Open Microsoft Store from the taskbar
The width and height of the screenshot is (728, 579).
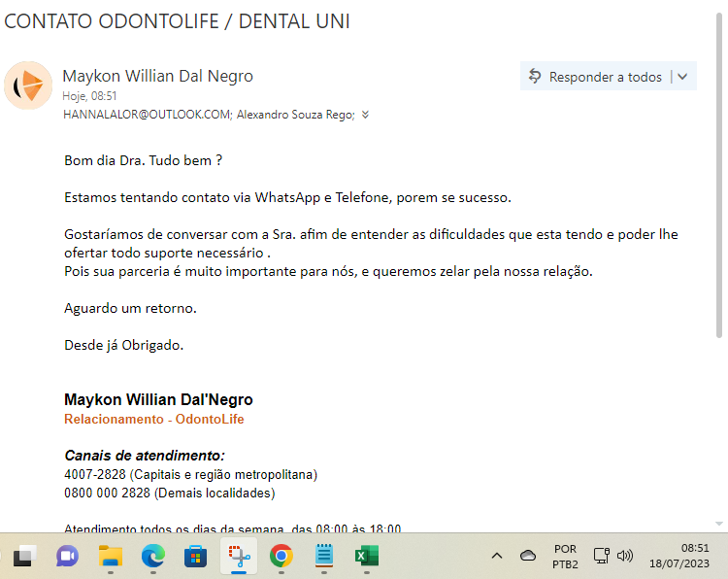tap(196, 556)
